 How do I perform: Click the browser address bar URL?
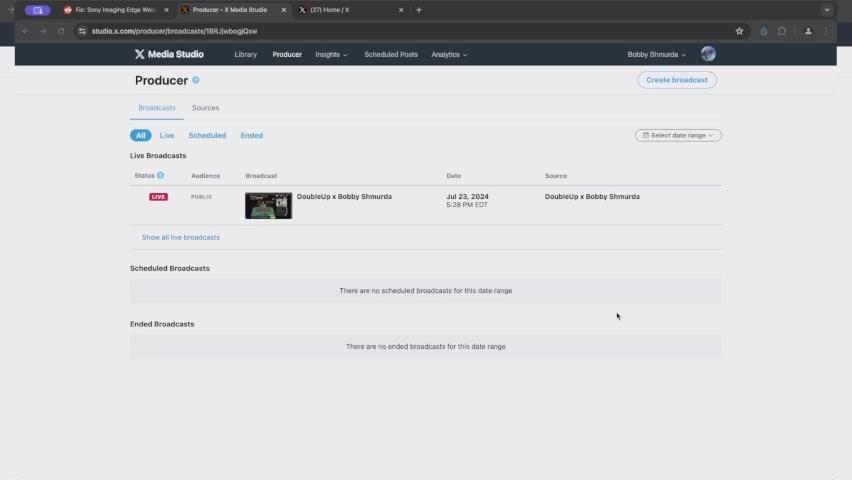174,32
